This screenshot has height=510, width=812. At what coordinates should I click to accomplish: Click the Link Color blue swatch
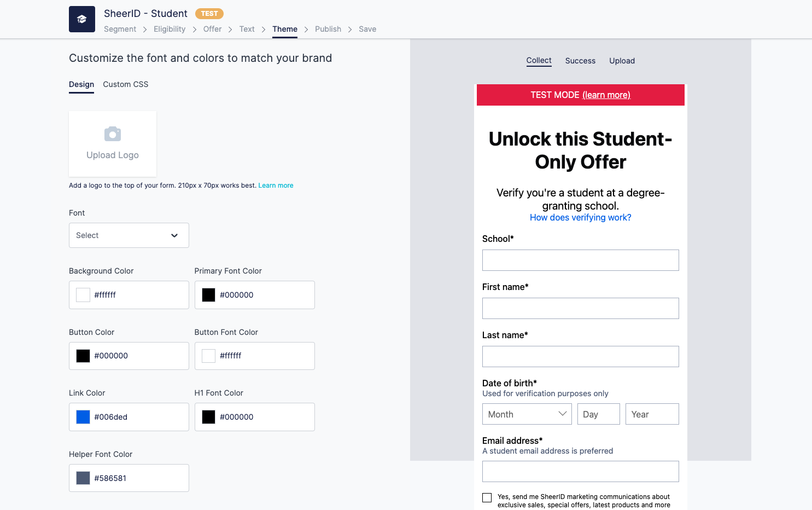click(83, 416)
